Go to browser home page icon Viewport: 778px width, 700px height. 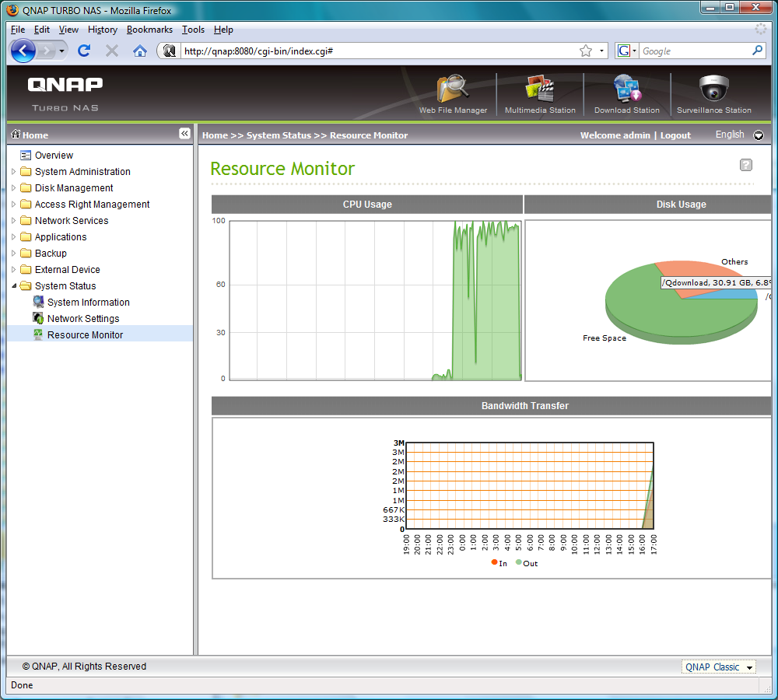click(140, 51)
